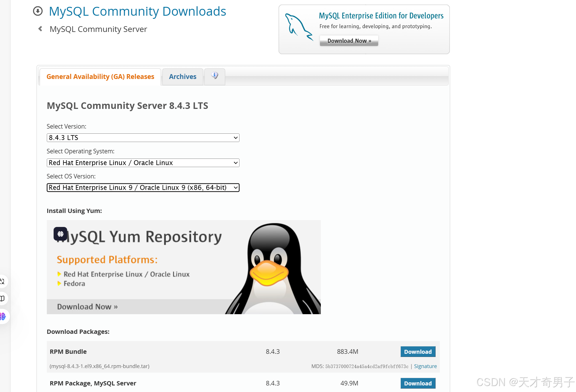This screenshot has width=576, height=392.
Task: Click MySQL Enterprise Edition for Developers heading
Action: pyautogui.click(x=381, y=16)
